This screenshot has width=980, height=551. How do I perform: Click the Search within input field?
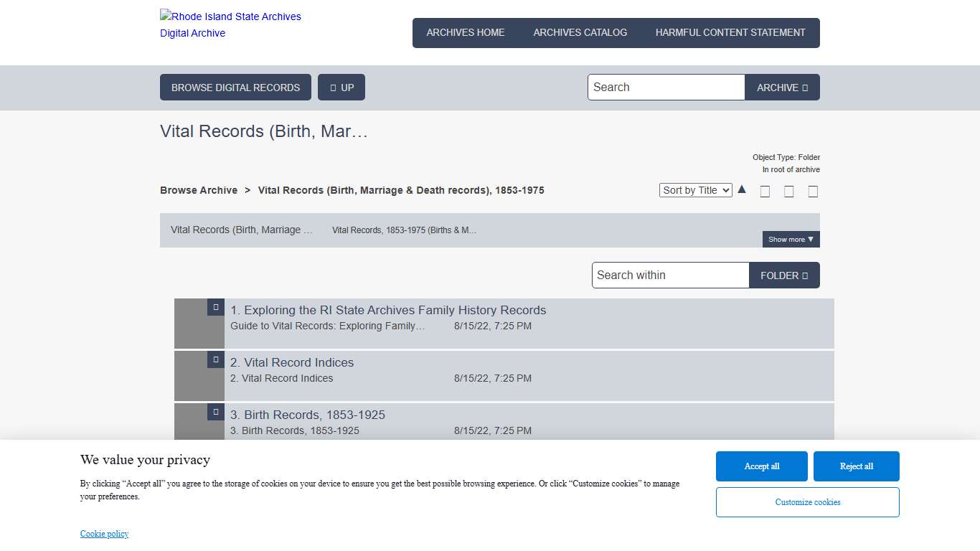point(669,275)
